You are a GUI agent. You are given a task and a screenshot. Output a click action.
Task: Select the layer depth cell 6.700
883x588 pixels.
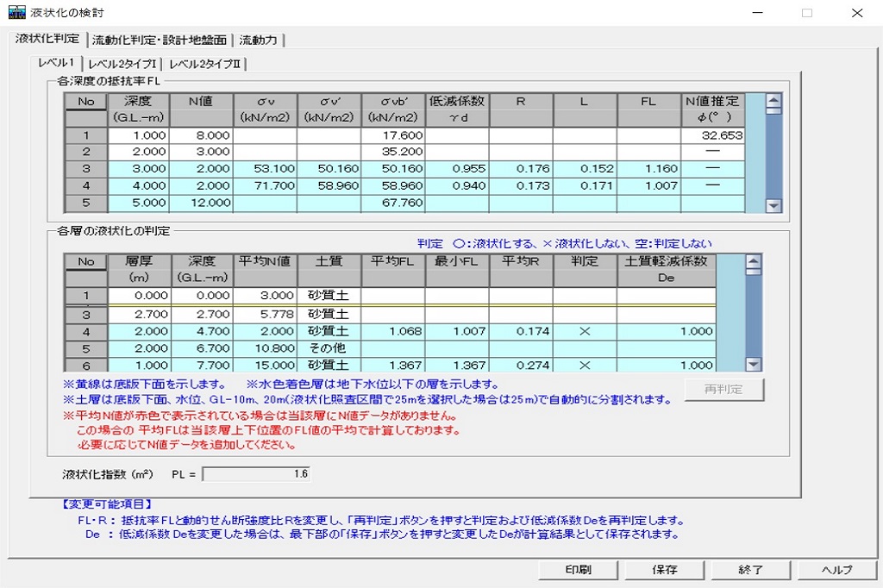pyautogui.click(x=201, y=348)
